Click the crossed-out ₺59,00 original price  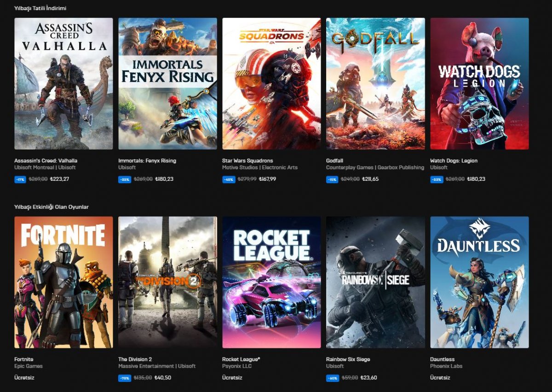pyautogui.click(x=350, y=378)
